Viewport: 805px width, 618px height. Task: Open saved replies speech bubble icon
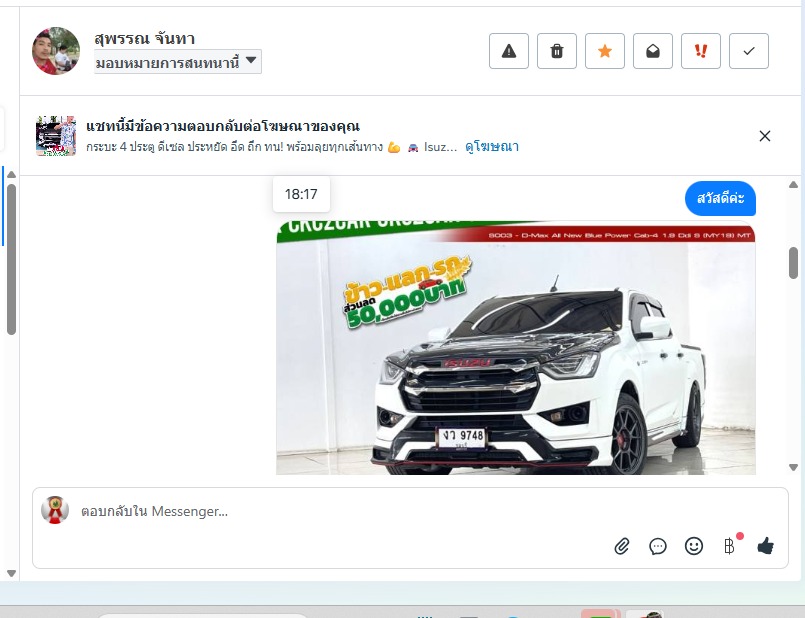point(658,546)
